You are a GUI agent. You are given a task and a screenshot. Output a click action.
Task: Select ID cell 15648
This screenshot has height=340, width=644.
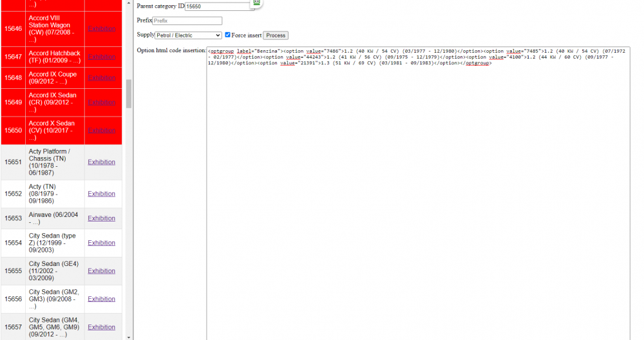[x=13, y=78]
